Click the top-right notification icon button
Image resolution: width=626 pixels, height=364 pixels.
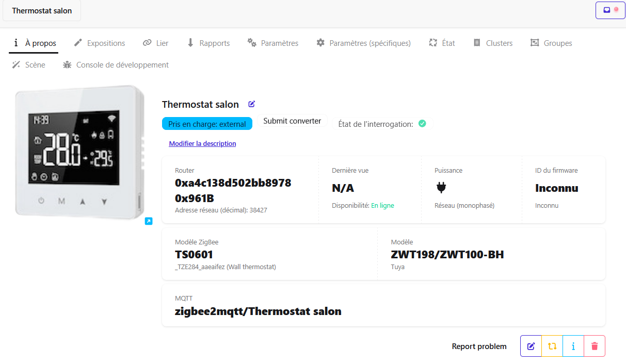(x=611, y=10)
